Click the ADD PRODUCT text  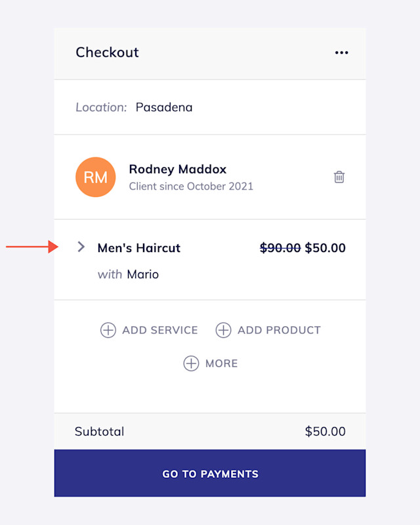(279, 330)
